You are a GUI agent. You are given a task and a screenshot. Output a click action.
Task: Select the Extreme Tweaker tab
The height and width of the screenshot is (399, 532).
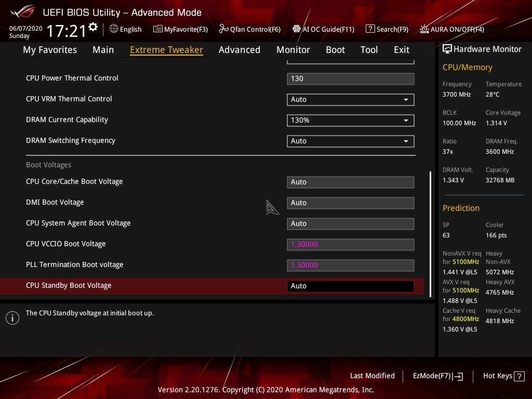[167, 50]
